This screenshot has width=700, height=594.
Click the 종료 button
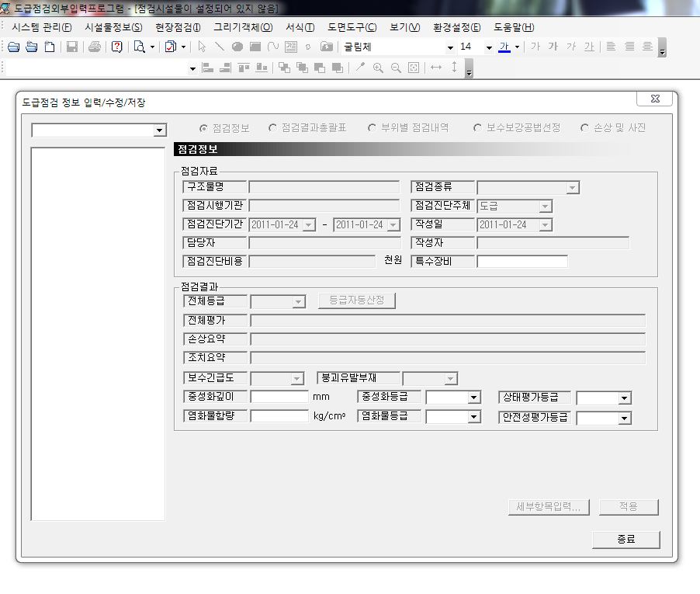pos(626,540)
